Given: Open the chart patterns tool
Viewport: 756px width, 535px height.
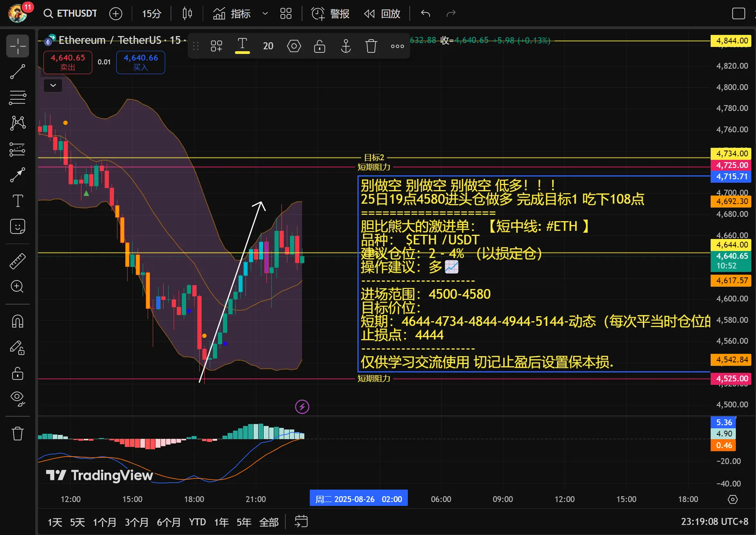Looking at the screenshot, I should coord(17,123).
